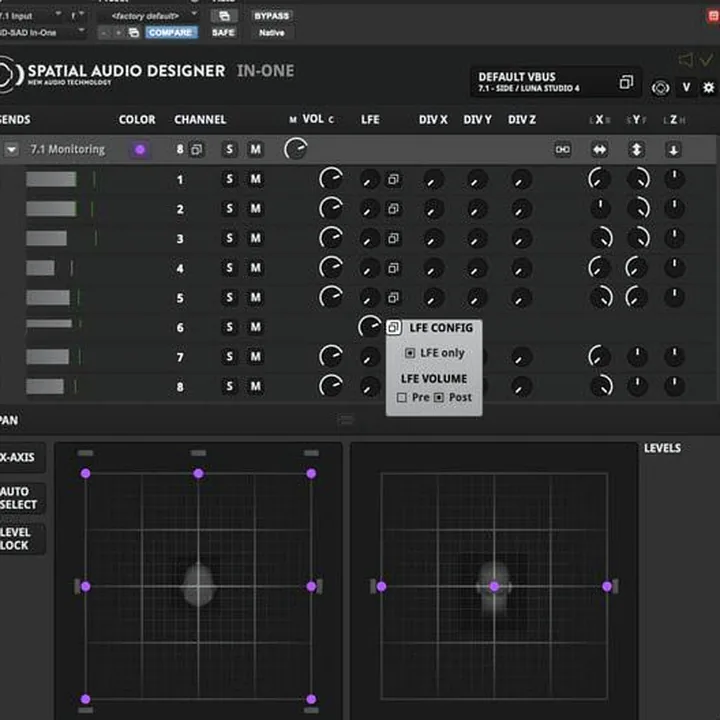
Task: Click the vertical arrows Y icon
Action: coord(636,149)
